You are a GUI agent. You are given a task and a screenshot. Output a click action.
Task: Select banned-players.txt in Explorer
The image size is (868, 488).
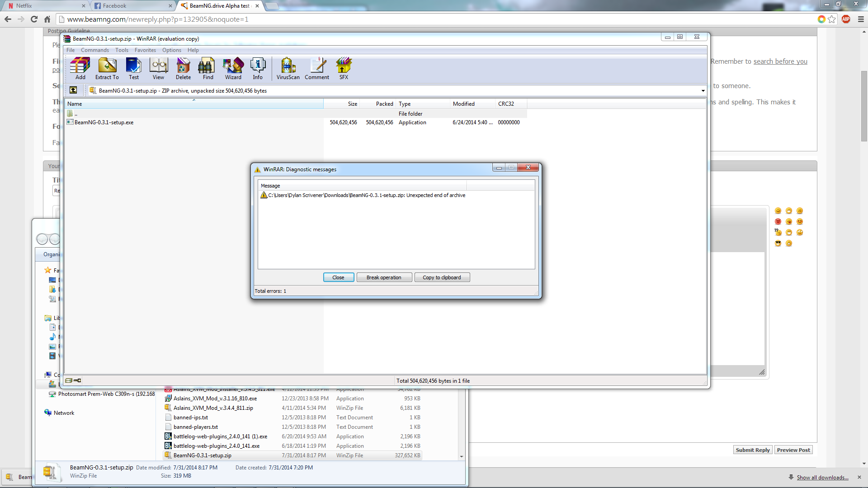click(x=196, y=427)
